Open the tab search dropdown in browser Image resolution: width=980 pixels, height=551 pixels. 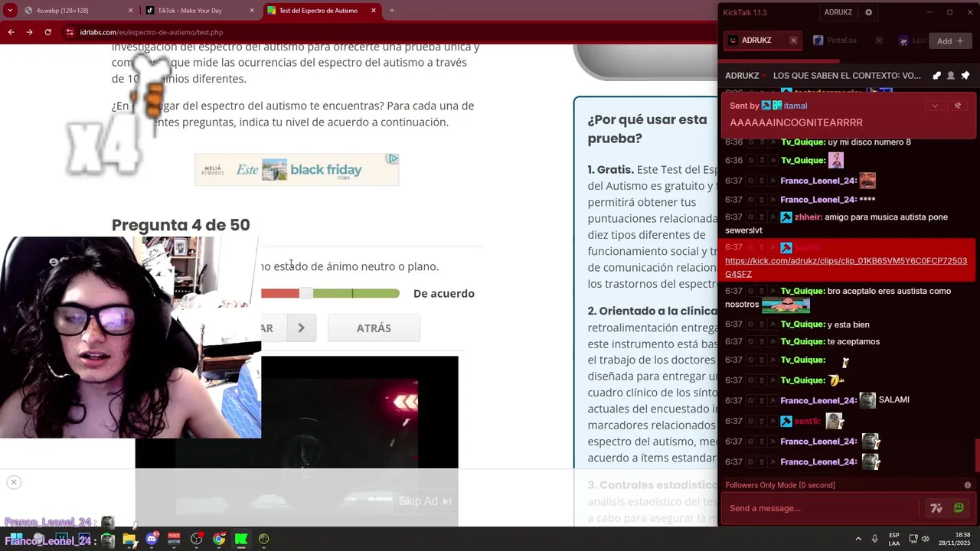[x=10, y=11]
